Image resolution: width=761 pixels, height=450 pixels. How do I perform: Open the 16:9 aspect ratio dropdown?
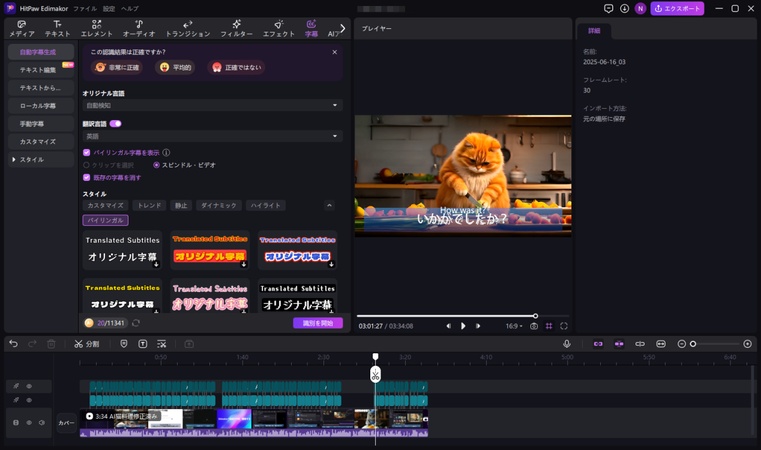(513, 326)
